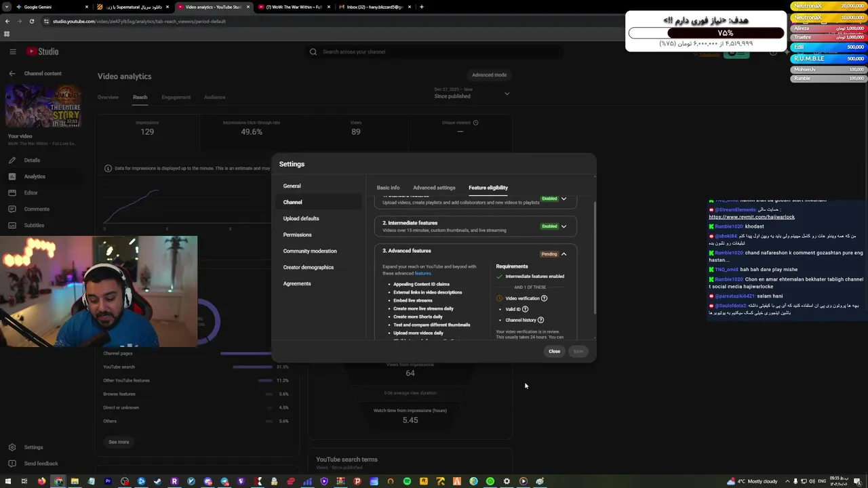The height and width of the screenshot is (488, 868).
Task: Open Send feedback in sidebar
Action: [x=41, y=464]
